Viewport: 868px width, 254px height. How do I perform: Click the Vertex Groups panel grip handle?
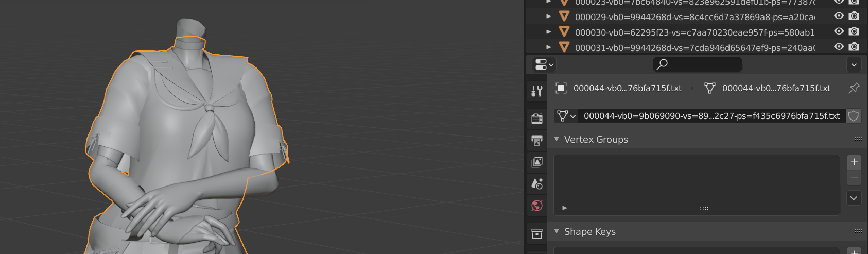tap(858, 139)
